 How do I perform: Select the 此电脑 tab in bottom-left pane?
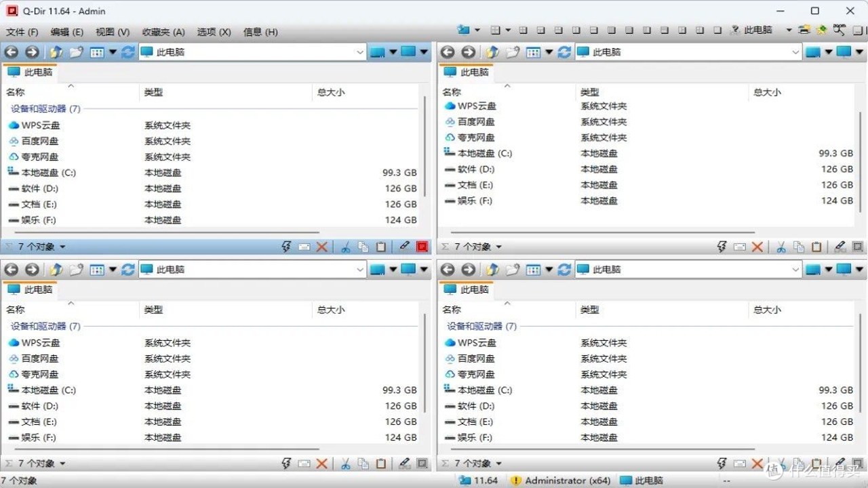tap(31, 289)
